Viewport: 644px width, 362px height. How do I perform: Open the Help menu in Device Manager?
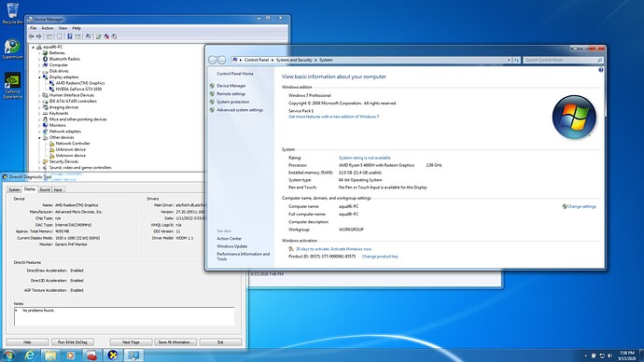[77, 28]
